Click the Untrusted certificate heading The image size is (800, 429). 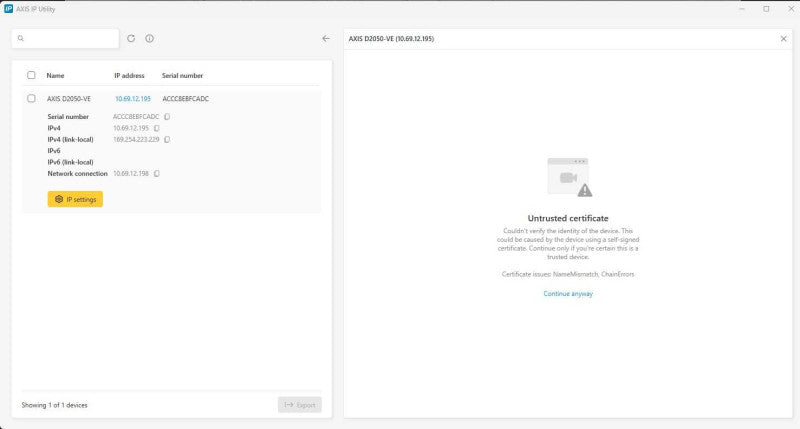tap(568, 218)
